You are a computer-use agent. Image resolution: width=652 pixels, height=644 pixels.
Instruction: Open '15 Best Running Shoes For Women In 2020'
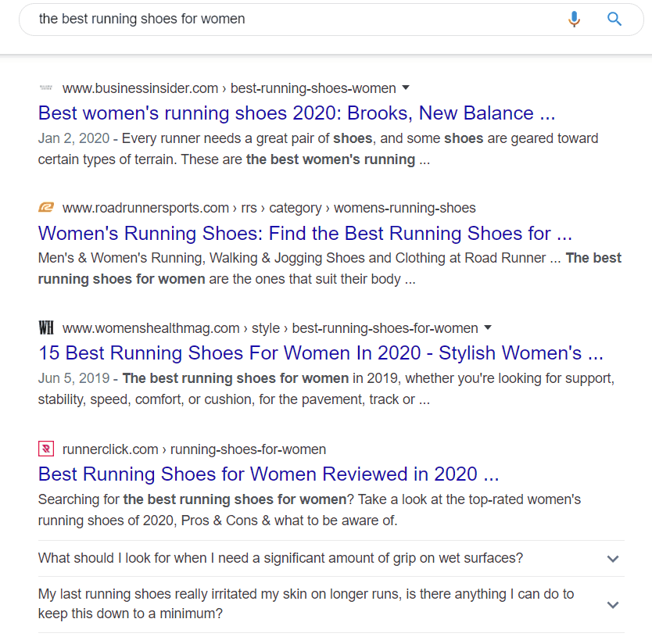(321, 353)
